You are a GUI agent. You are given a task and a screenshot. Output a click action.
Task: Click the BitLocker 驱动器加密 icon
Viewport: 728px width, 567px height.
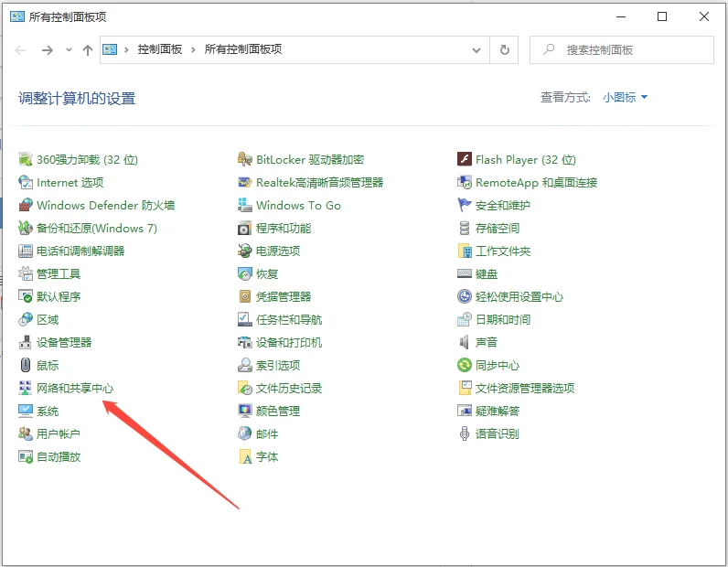pyautogui.click(x=245, y=159)
